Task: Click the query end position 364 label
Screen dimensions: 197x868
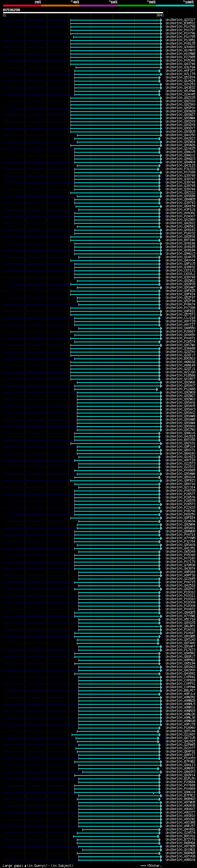Action: click(x=159, y=15)
